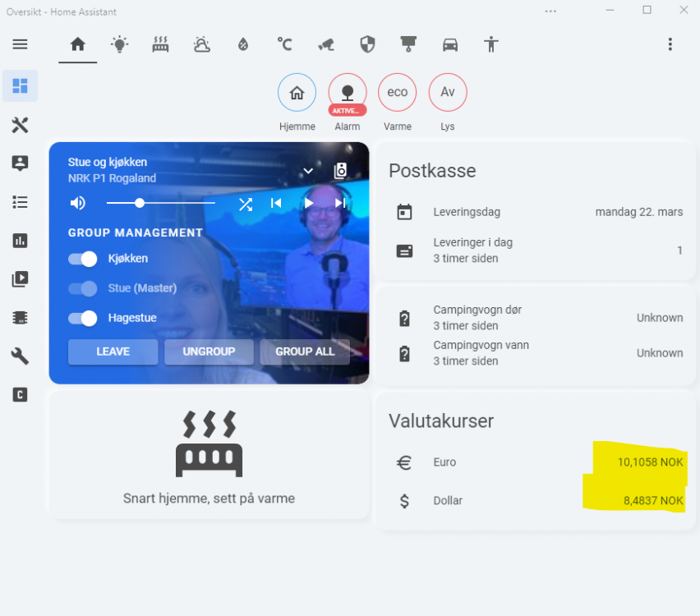Viewport: 700px width, 616px height.
Task: Adjust the media player volume slider
Action: tap(160, 203)
